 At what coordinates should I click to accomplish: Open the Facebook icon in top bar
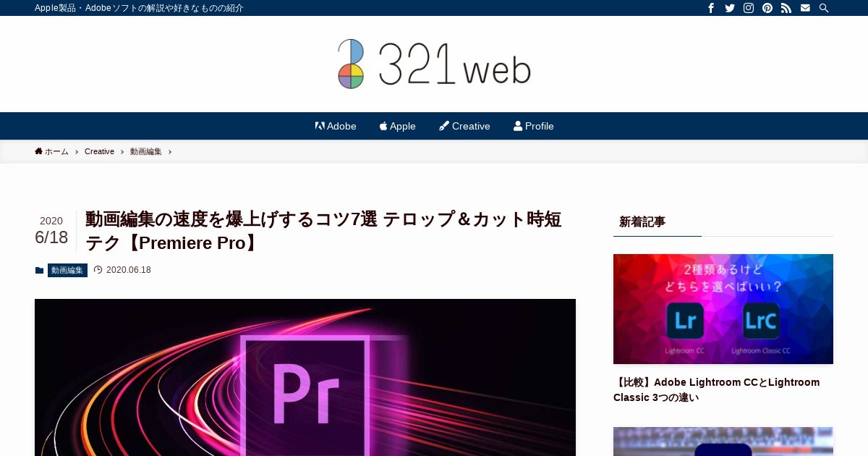[711, 8]
